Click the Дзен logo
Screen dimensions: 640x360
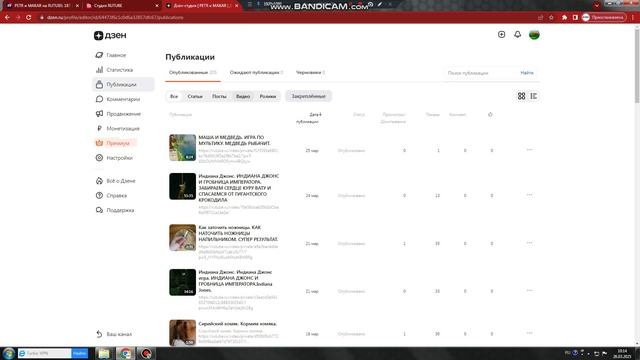tap(110, 35)
